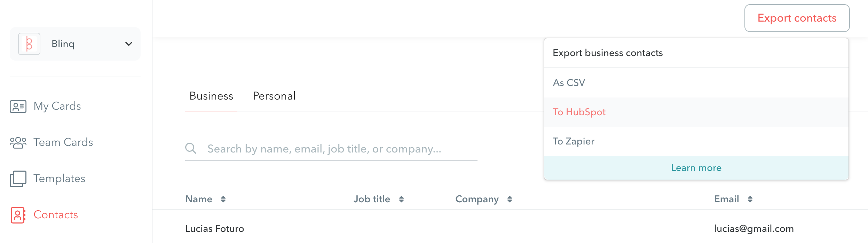
Task: Sort contacts by Name arrows
Action: [x=223, y=199]
